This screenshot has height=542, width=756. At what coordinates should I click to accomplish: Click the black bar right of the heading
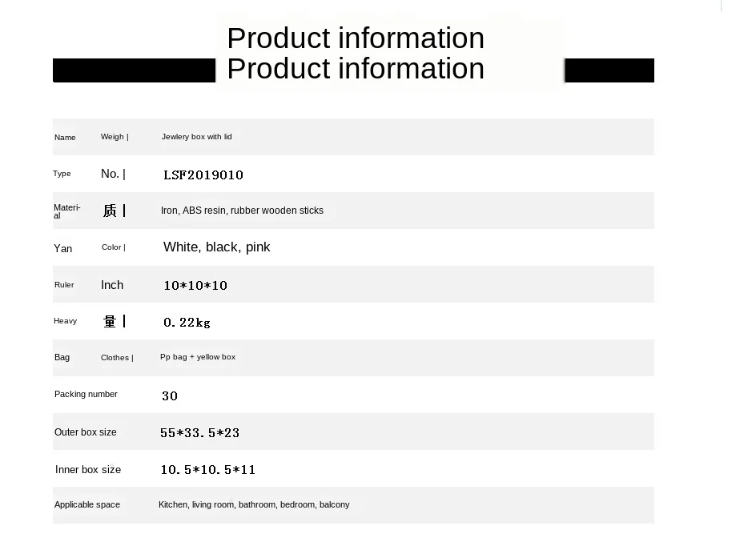coord(609,70)
